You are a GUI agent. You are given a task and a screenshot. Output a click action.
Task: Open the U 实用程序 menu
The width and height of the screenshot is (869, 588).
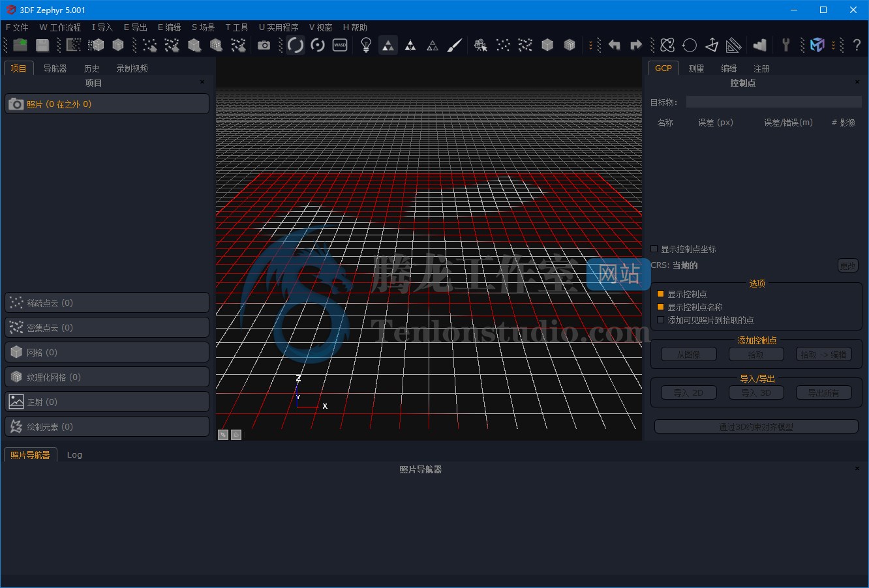pyautogui.click(x=279, y=27)
